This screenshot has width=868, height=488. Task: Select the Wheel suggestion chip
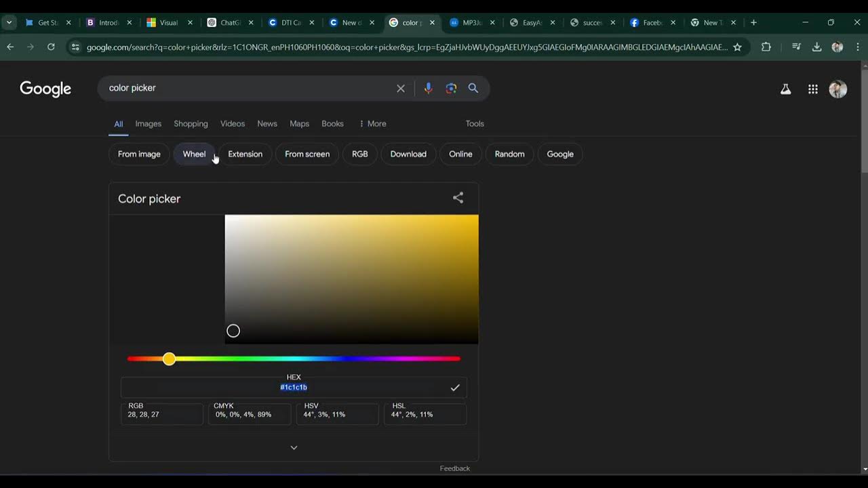(194, 154)
